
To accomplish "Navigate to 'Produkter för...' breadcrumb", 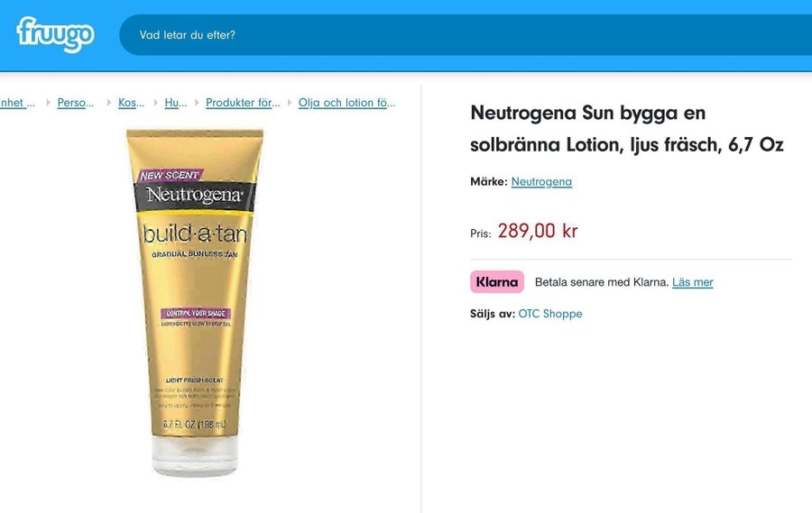I will click(x=243, y=103).
